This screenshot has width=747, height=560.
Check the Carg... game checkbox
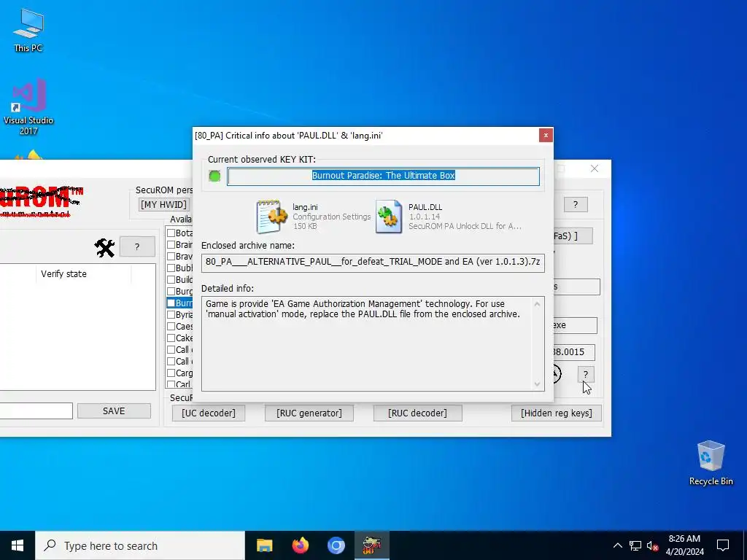[x=171, y=373]
